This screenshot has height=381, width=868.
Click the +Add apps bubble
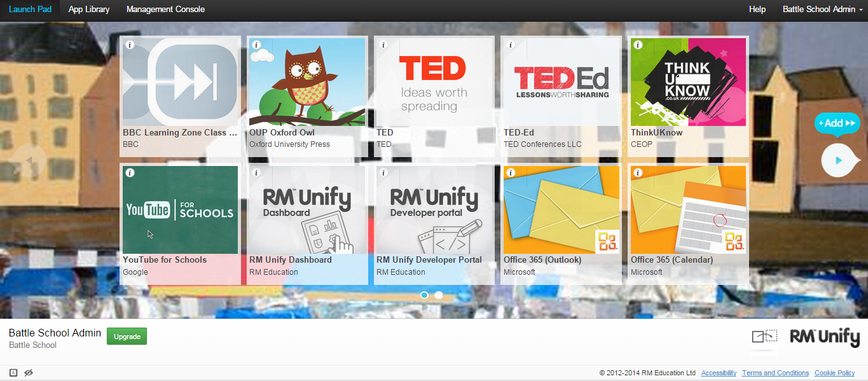point(837,123)
